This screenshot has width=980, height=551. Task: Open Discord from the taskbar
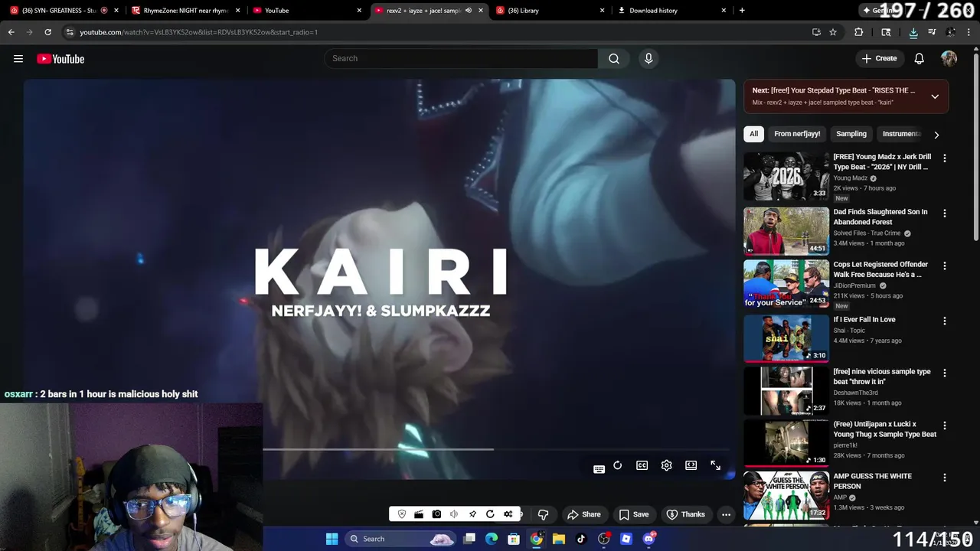[648, 539]
